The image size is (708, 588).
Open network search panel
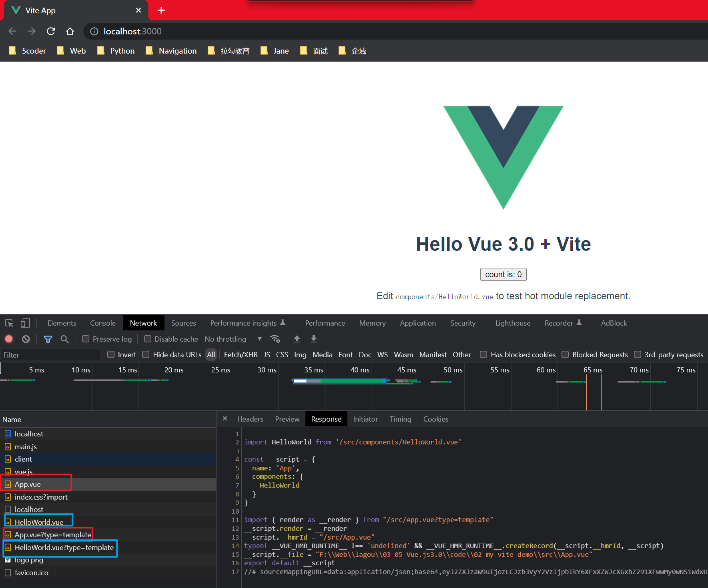coord(64,339)
